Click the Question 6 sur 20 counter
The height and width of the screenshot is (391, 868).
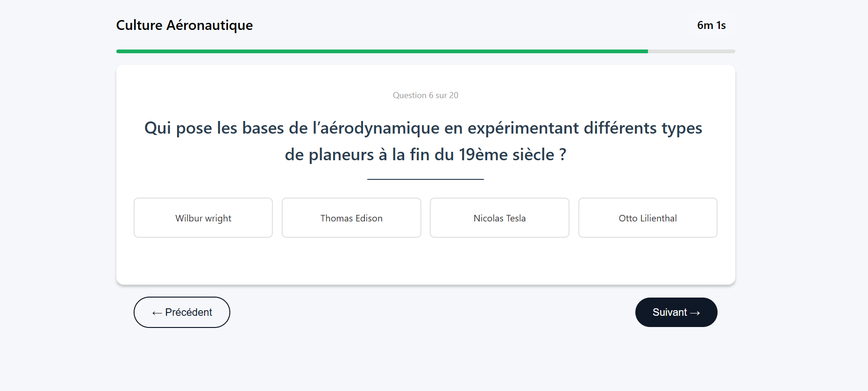pos(425,95)
